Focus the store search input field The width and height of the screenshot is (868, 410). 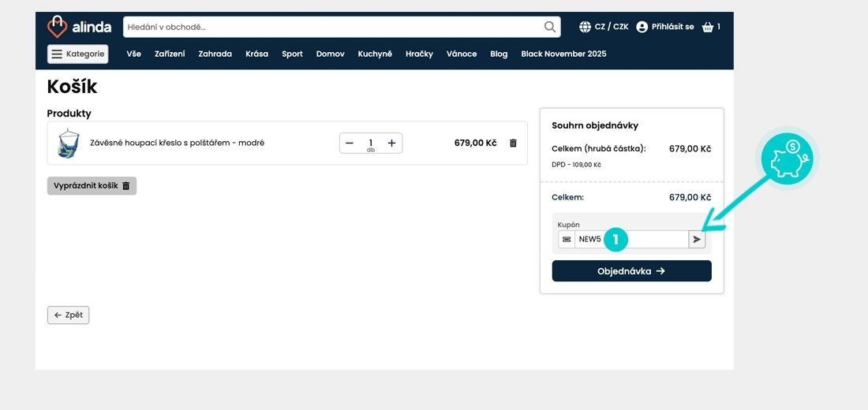331,27
